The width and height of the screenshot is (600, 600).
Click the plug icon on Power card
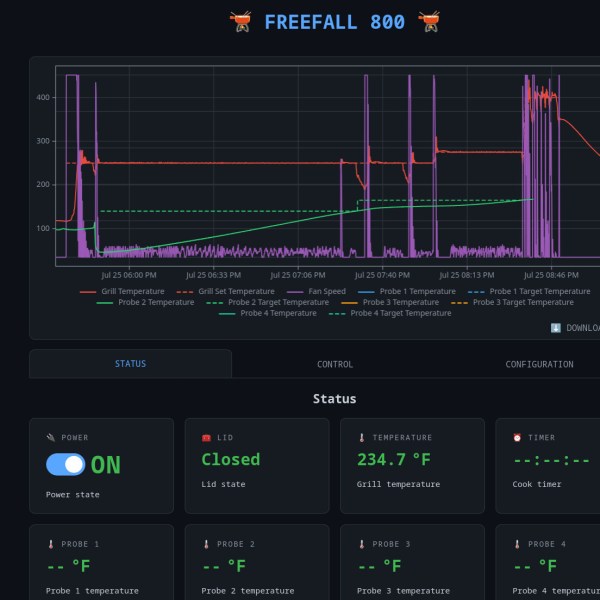51,437
